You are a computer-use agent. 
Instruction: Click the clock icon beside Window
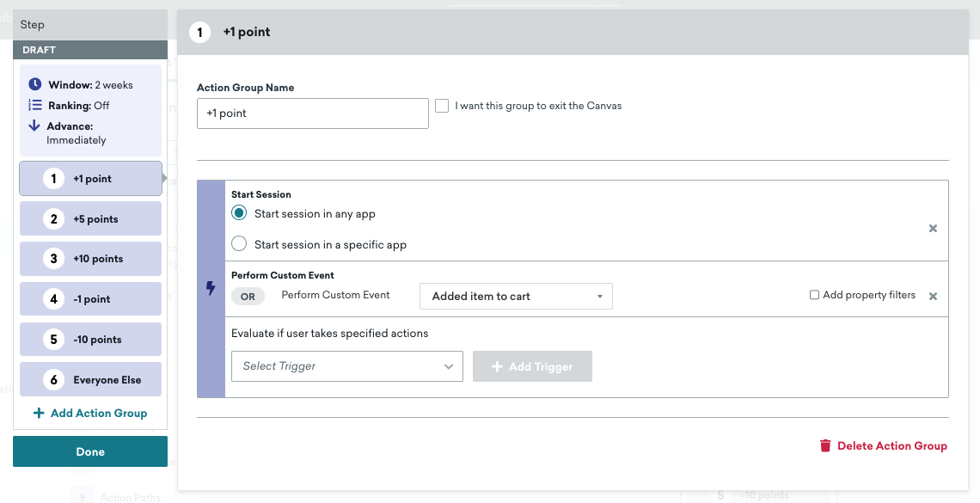(x=35, y=83)
